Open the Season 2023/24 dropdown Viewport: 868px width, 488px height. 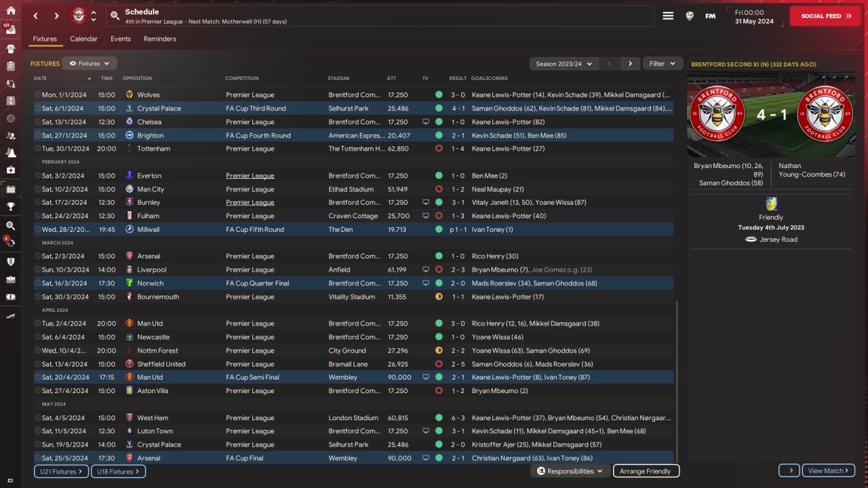coord(564,64)
